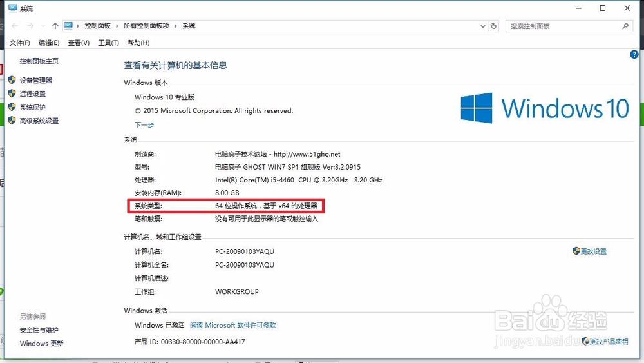Click shield icon next to 更改设置
The image size is (644, 363).
[576, 251]
